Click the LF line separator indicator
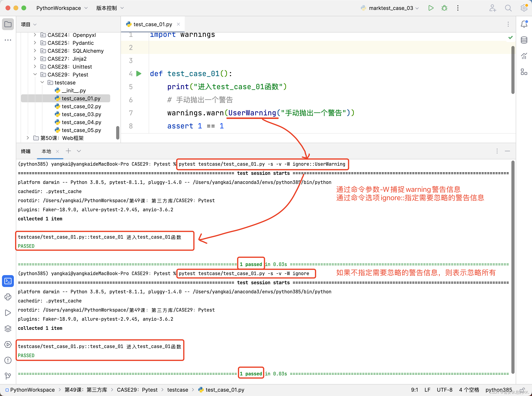 (428, 390)
